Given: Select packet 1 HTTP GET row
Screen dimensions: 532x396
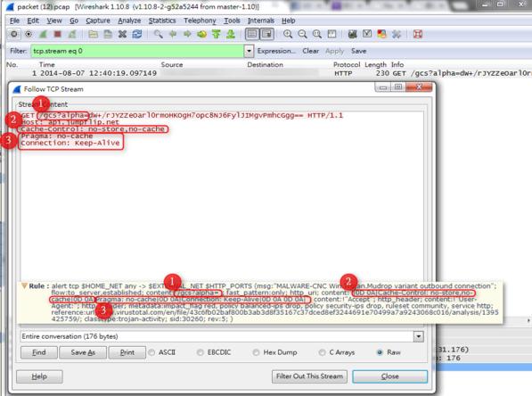Looking at the screenshot, I should [269, 73].
